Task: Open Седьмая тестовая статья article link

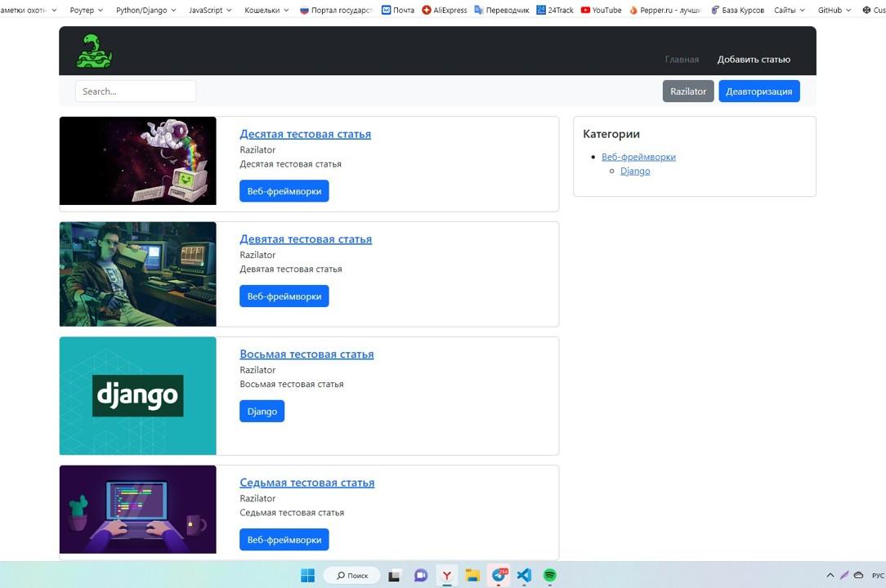Action: (307, 483)
